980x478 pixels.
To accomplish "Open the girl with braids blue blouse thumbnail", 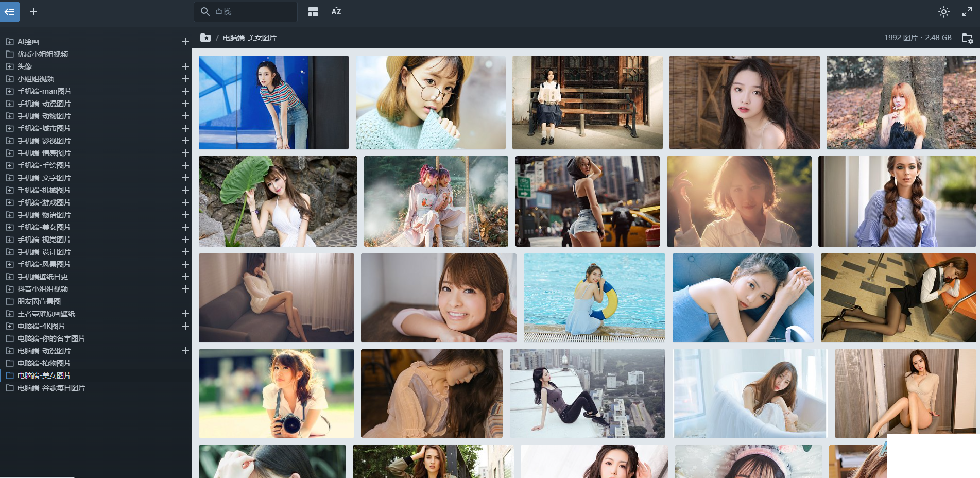I will (897, 201).
